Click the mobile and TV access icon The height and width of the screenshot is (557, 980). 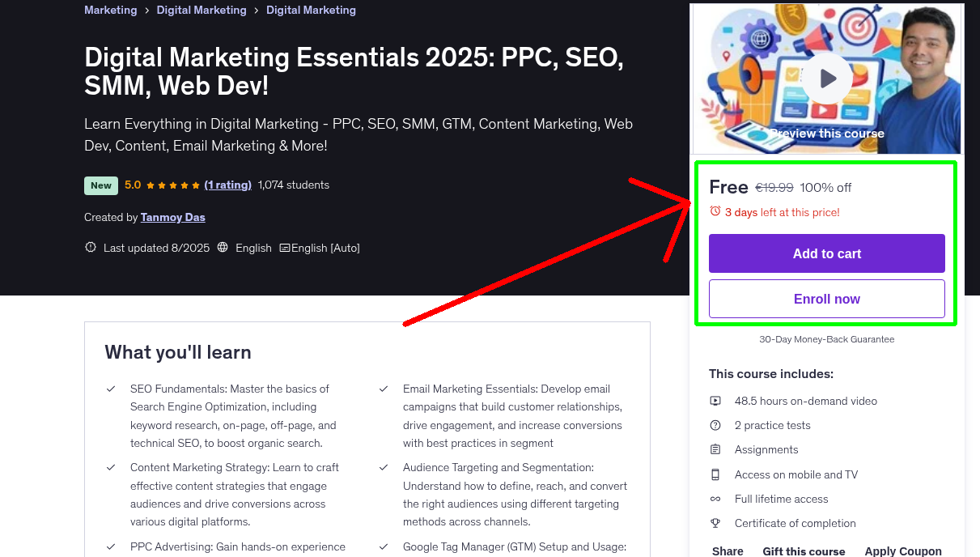point(715,474)
